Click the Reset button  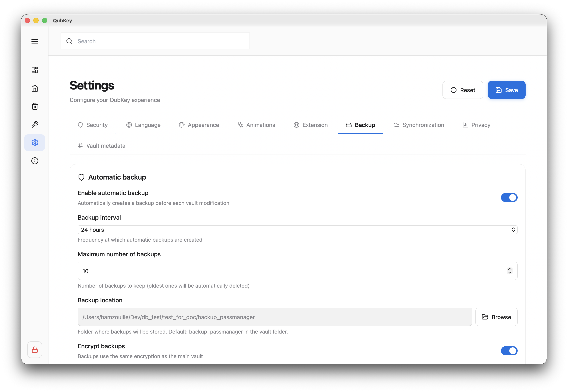coord(463,90)
